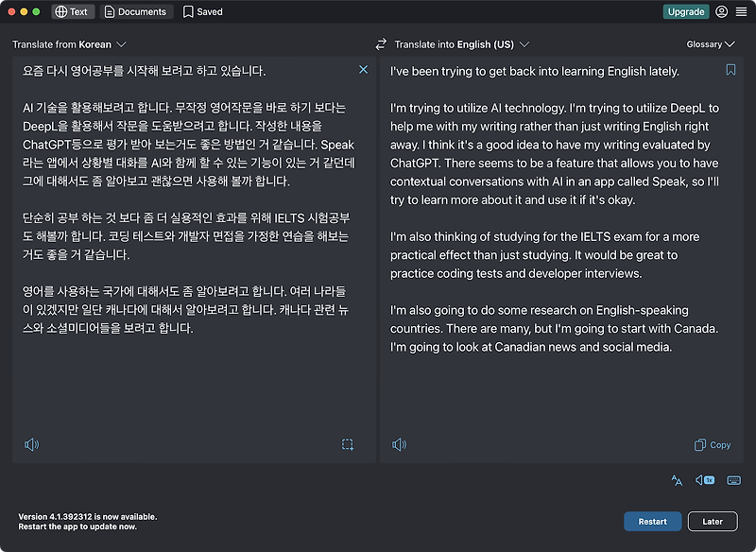
Task: Open the hamburger menu
Action: (741, 11)
